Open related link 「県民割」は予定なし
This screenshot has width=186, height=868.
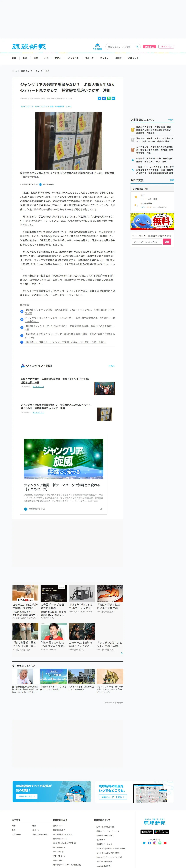tap(65, 342)
